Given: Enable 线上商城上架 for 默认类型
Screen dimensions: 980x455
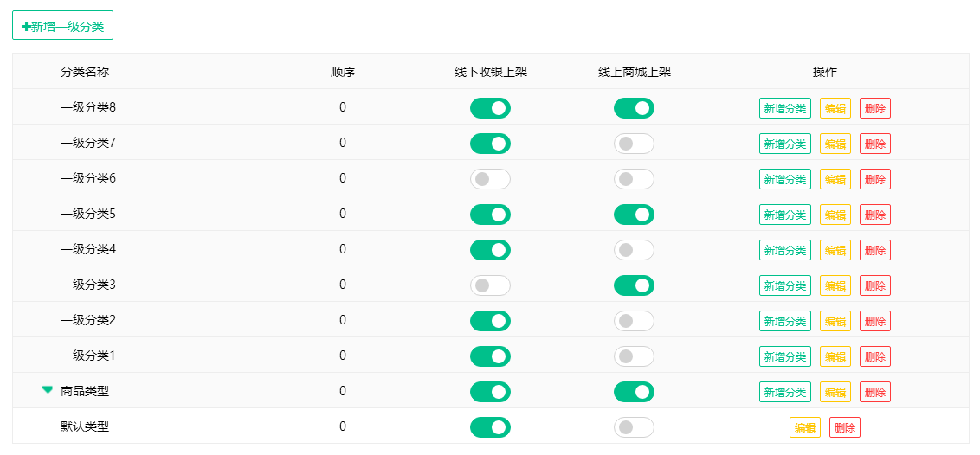Looking at the screenshot, I should click(x=634, y=427).
